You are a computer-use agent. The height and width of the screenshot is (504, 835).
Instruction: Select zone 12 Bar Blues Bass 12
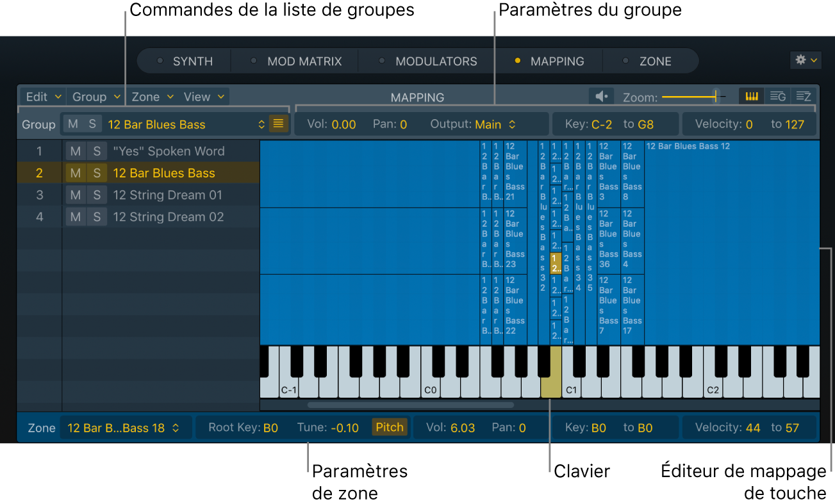click(732, 243)
